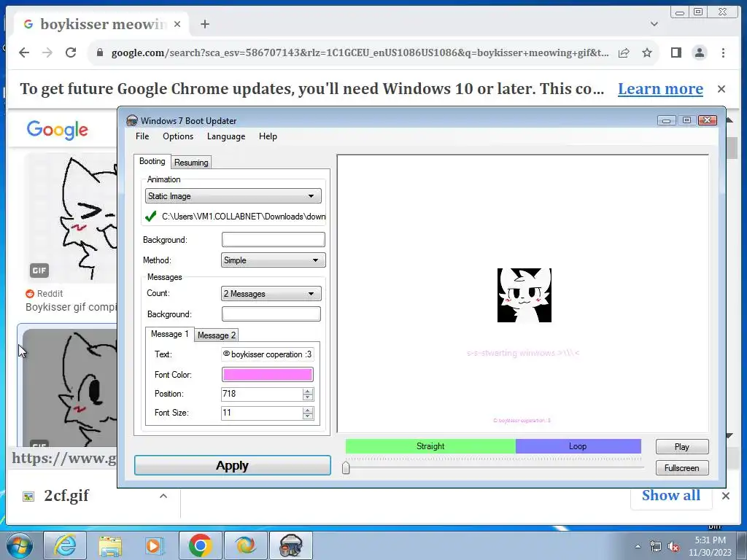This screenshot has width=747, height=560.
Task: Open the Chrome three-dot menu
Action: pyautogui.click(x=723, y=52)
